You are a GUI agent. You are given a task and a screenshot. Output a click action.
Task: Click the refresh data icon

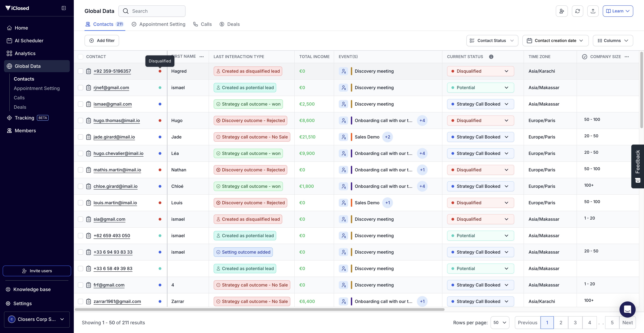(x=577, y=11)
